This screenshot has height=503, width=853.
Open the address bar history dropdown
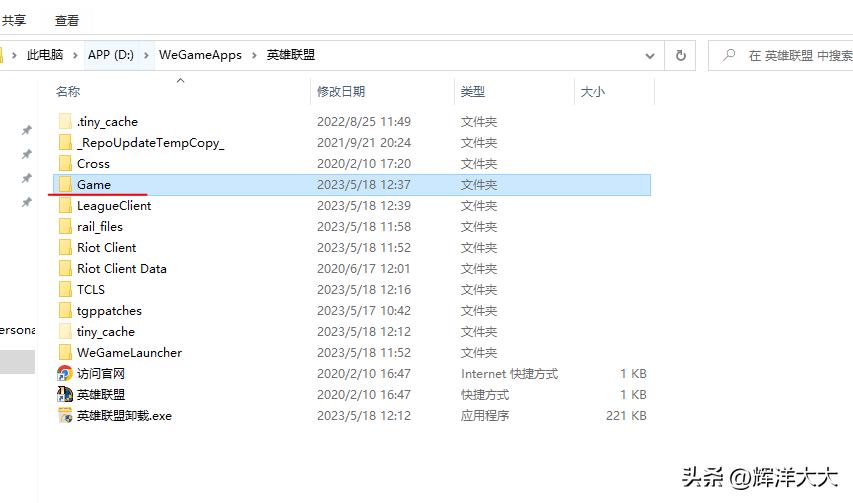[x=650, y=55]
